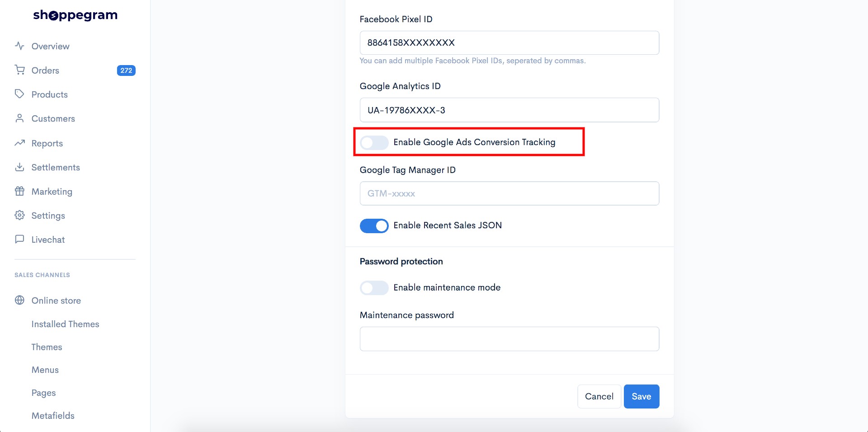Viewport: 868px width, 432px height.
Task: Click the Marketing gift icon
Action: (19, 191)
